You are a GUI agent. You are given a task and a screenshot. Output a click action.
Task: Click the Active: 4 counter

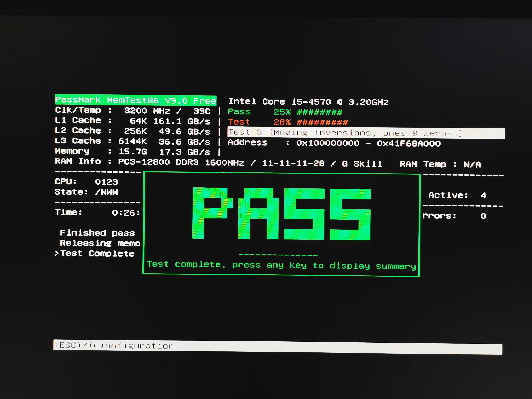457,195
